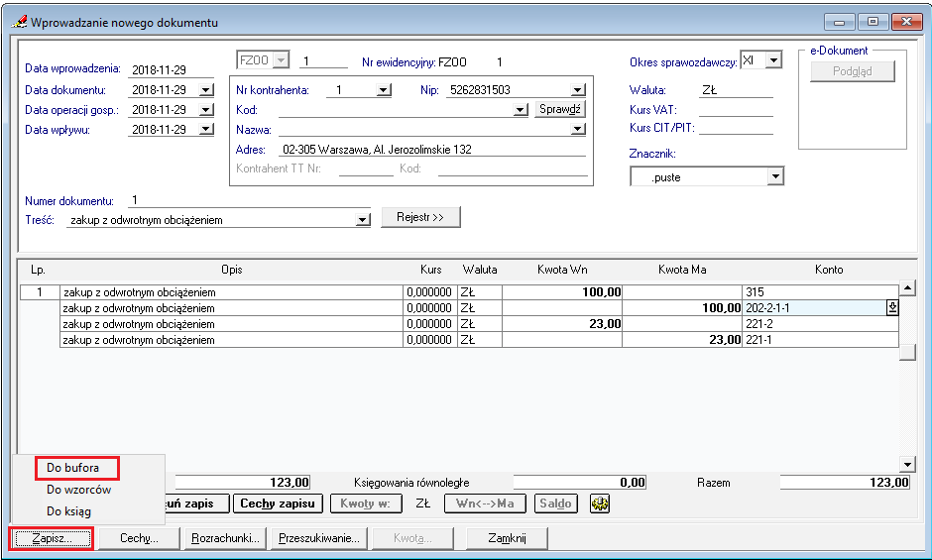
Task: Click the scroll up arrow of entries table
Action: (907, 288)
